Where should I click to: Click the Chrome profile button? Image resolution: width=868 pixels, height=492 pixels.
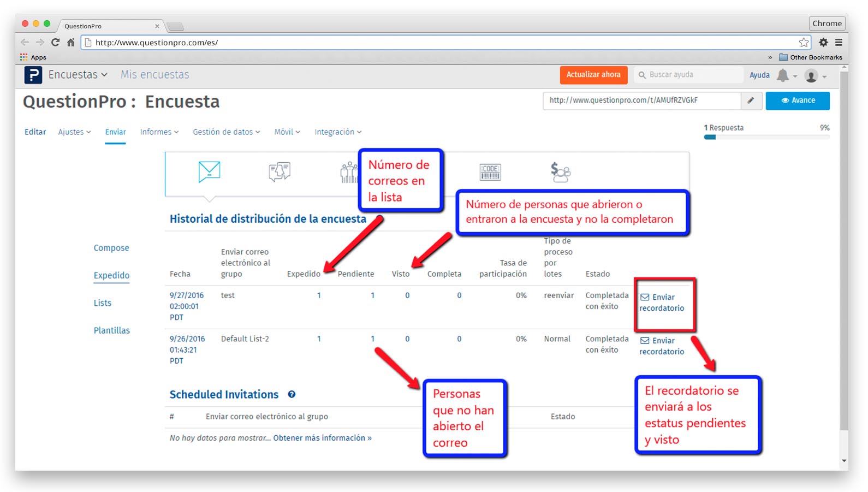tap(827, 23)
